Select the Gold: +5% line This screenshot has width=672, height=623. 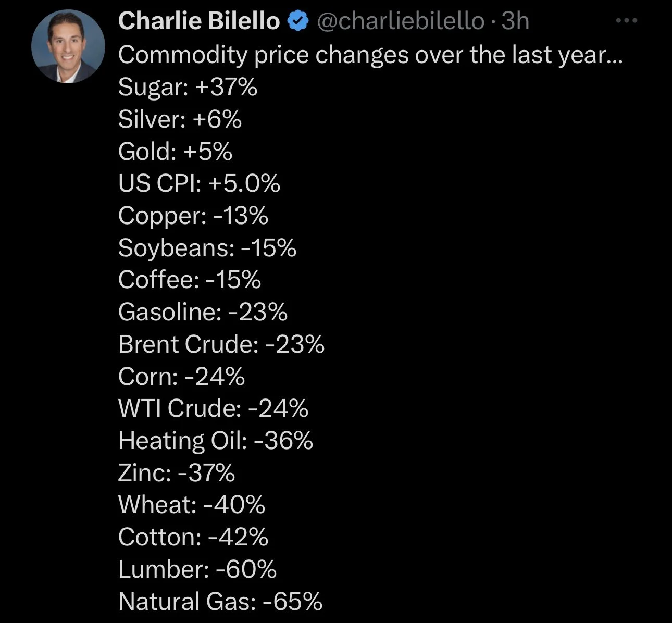175,151
